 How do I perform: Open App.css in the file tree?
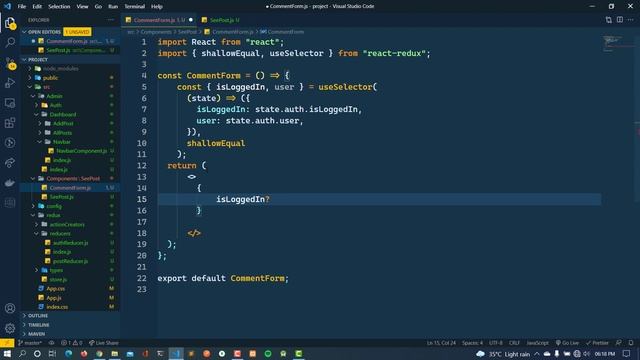pyautogui.click(x=56, y=289)
